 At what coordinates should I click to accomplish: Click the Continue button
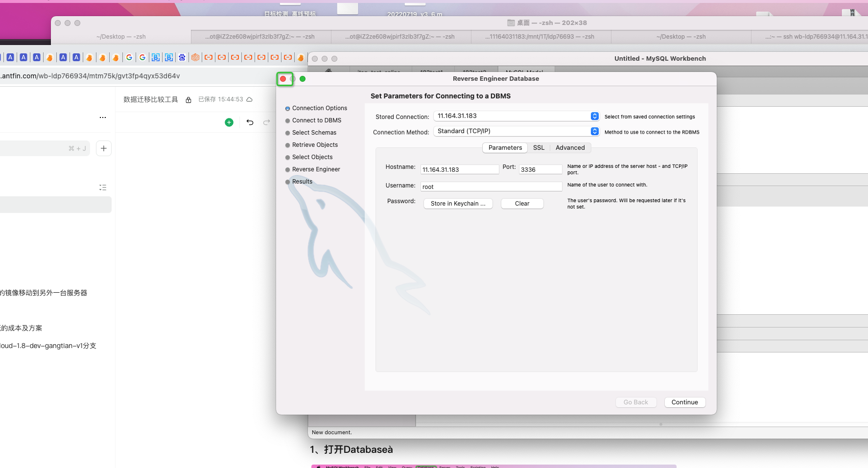click(x=685, y=402)
